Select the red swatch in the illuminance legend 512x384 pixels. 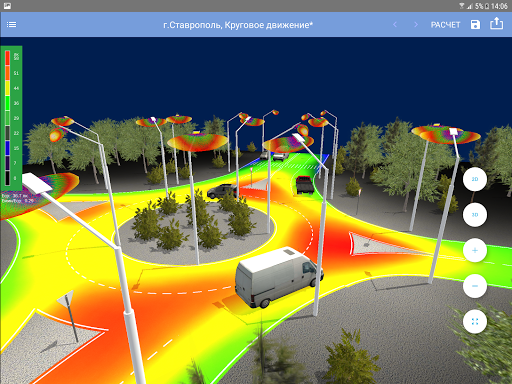[7, 58]
